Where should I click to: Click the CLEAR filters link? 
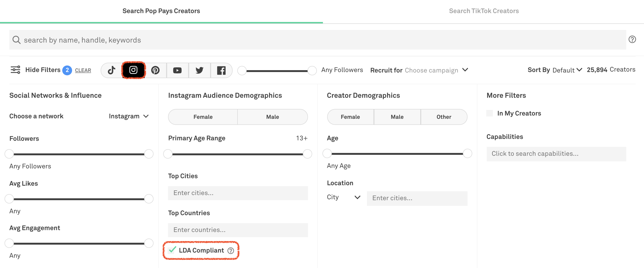coord(83,70)
